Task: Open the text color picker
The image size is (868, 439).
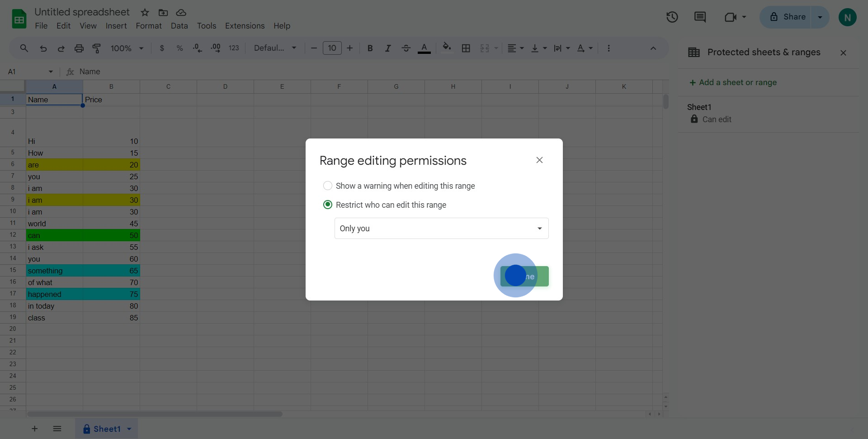Action: point(424,48)
